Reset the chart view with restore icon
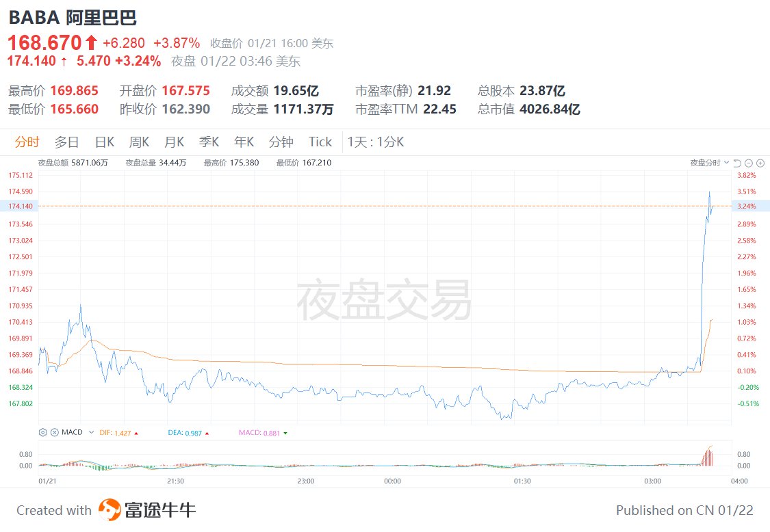 click(737, 163)
